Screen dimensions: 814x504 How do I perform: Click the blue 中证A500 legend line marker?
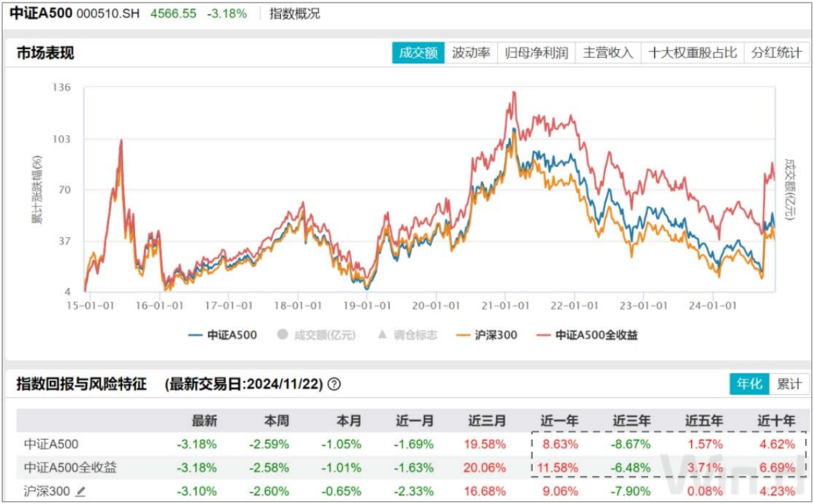click(x=194, y=334)
